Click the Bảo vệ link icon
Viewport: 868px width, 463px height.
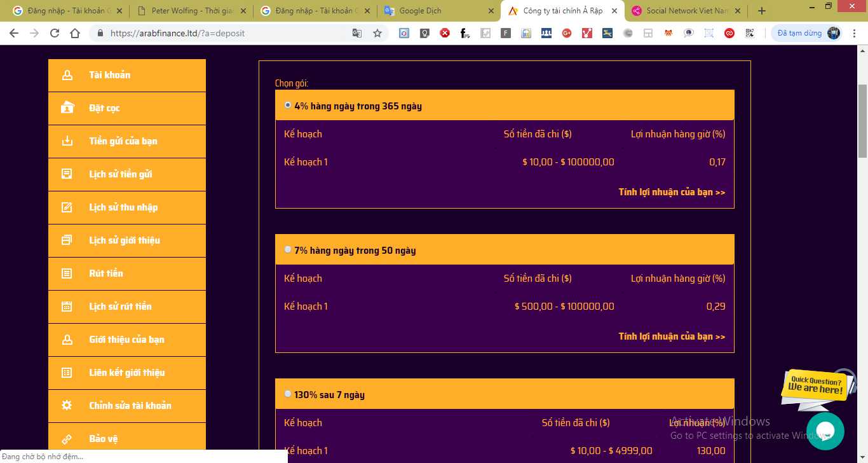click(67, 439)
